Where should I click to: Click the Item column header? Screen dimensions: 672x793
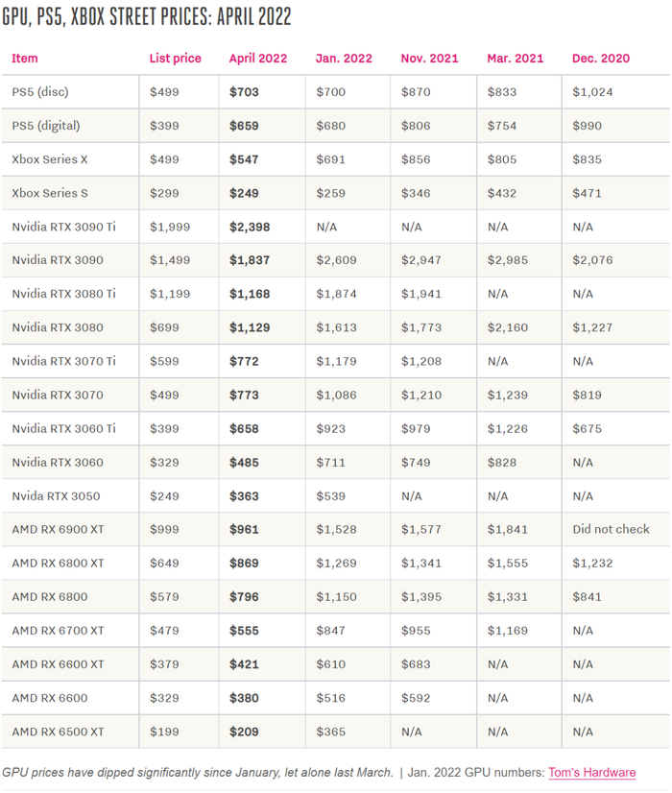point(25,59)
